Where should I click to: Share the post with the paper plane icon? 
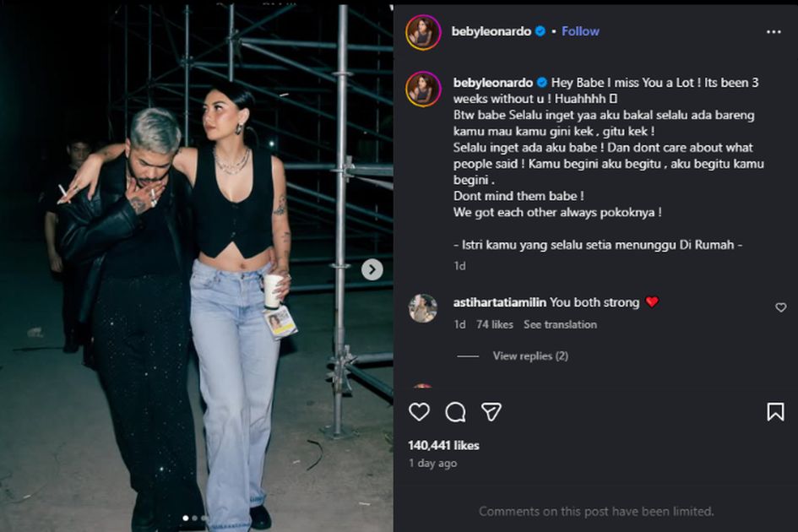point(491,412)
